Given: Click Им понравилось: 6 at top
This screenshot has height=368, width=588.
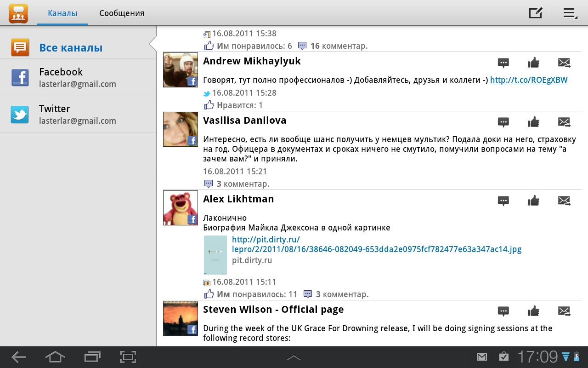Looking at the screenshot, I should pyautogui.click(x=248, y=46).
